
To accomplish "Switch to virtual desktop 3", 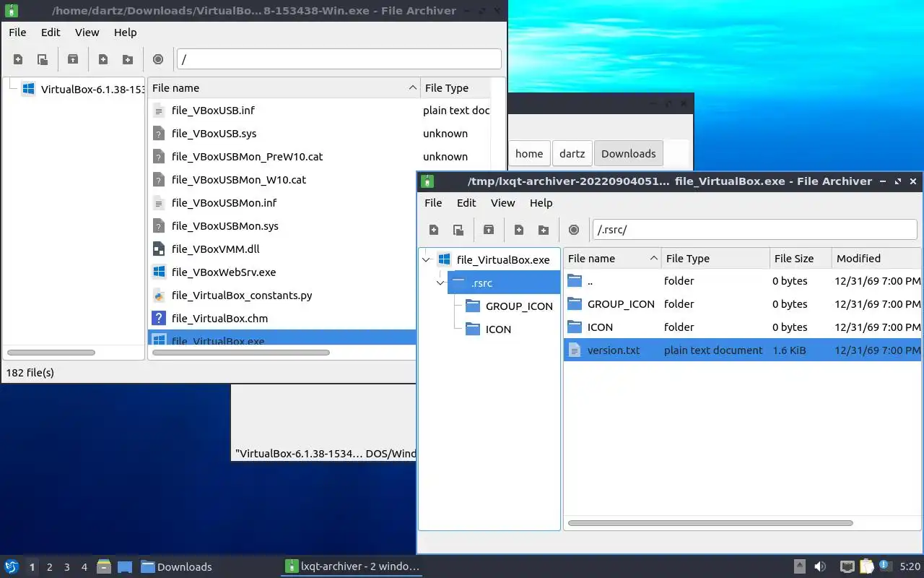I will pos(66,567).
